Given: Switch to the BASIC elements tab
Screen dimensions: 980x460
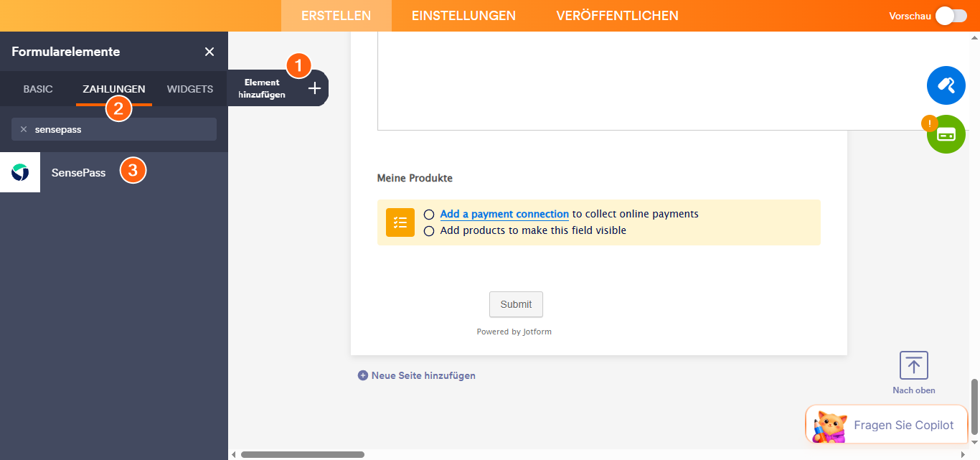Looking at the screenshot, I should tap(37, 89).
